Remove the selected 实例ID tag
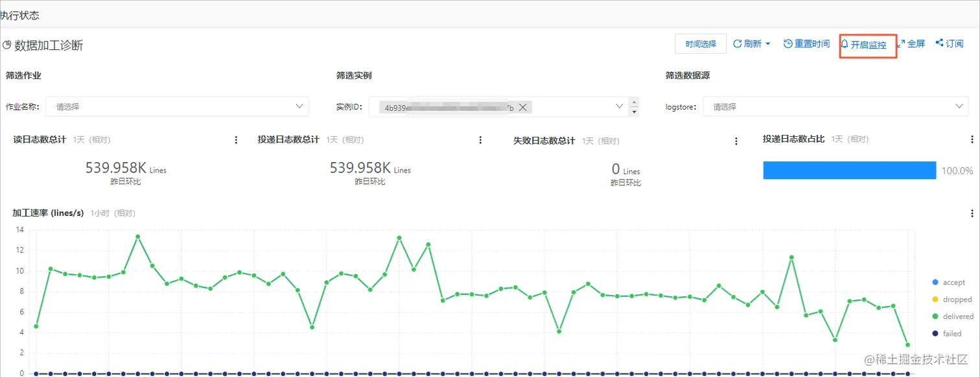Screen dimensions: 980x378 click(x=522, y=108)
